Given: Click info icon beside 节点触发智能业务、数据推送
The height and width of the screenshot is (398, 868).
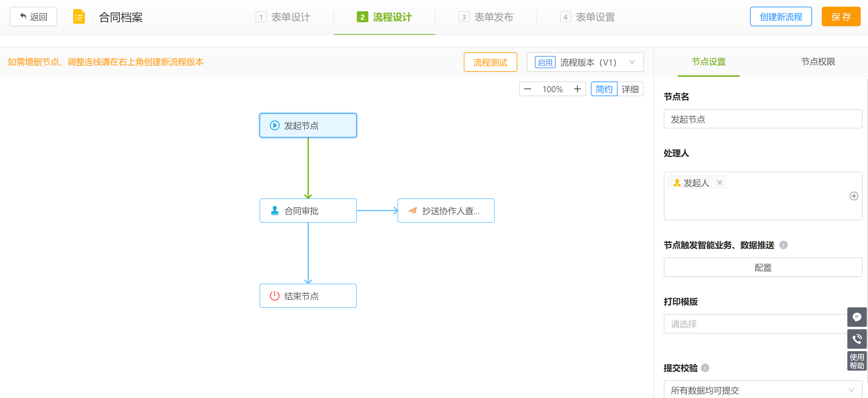Looking at the screenshot, I should pyautogui.click(x=783, y=245).
